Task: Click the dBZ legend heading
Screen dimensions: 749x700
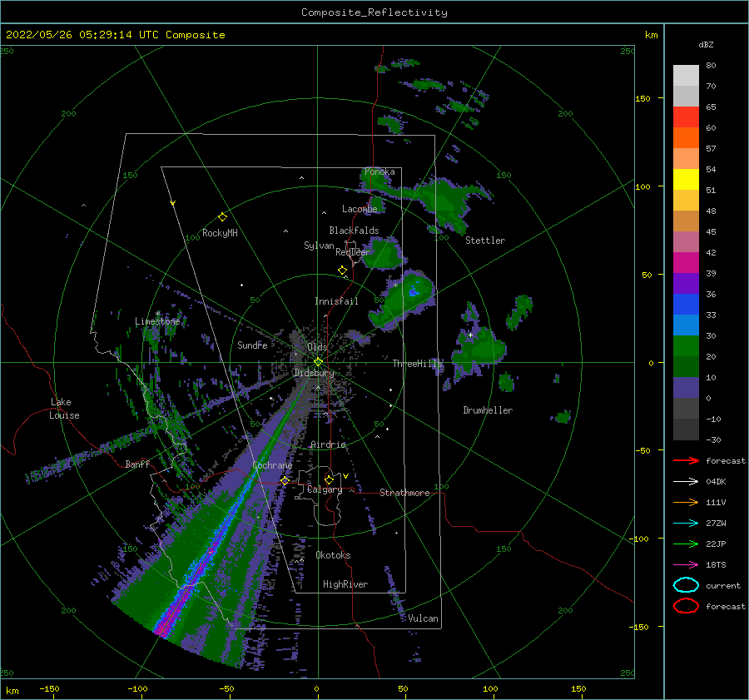Action: tap(706, 44)
